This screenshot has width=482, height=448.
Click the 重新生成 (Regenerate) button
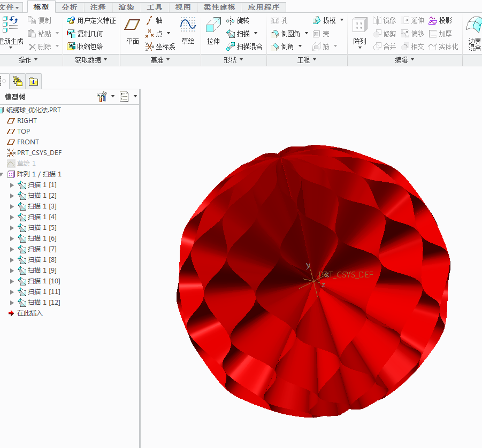pos(11,31)
